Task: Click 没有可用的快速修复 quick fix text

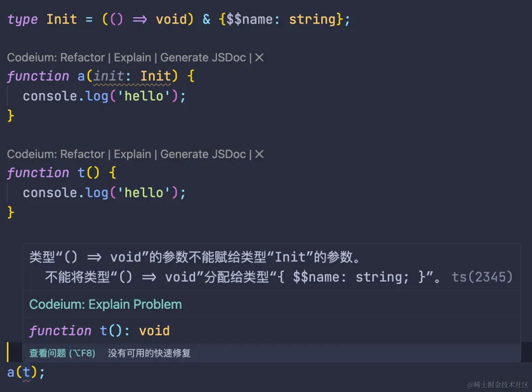Action: tap(149, 353)
